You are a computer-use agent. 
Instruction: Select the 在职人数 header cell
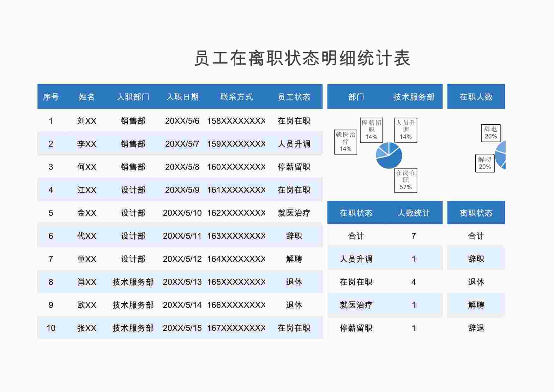click(476, 97)
